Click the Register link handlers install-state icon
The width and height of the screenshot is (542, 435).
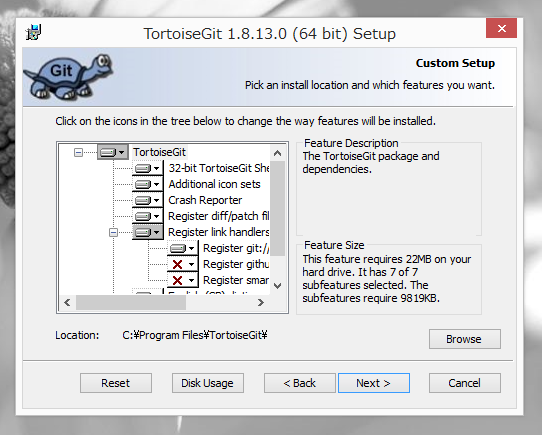click(x=147, y=232)
